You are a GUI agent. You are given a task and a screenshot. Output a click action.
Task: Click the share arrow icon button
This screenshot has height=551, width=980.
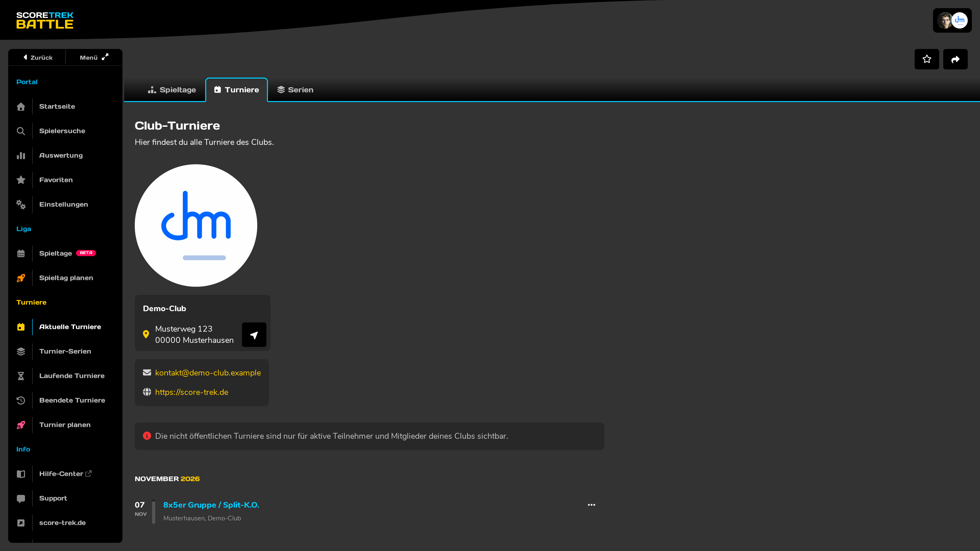[955, 59]
